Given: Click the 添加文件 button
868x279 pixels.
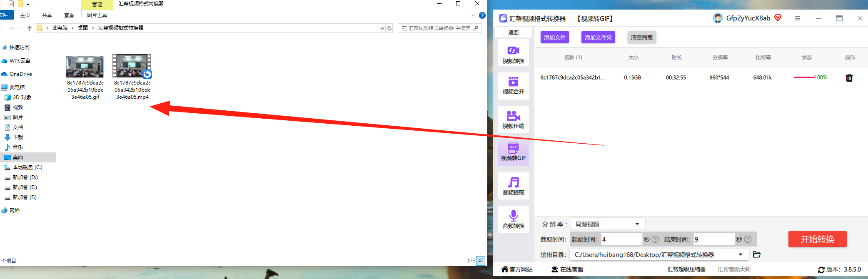Looking at the screenshot, I should [x=555, y=37].
